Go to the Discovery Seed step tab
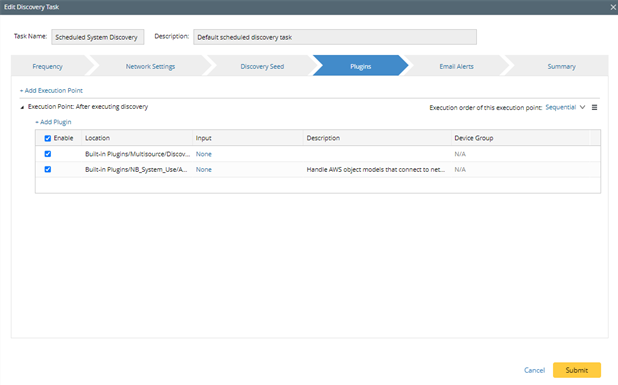 point(262,66)
